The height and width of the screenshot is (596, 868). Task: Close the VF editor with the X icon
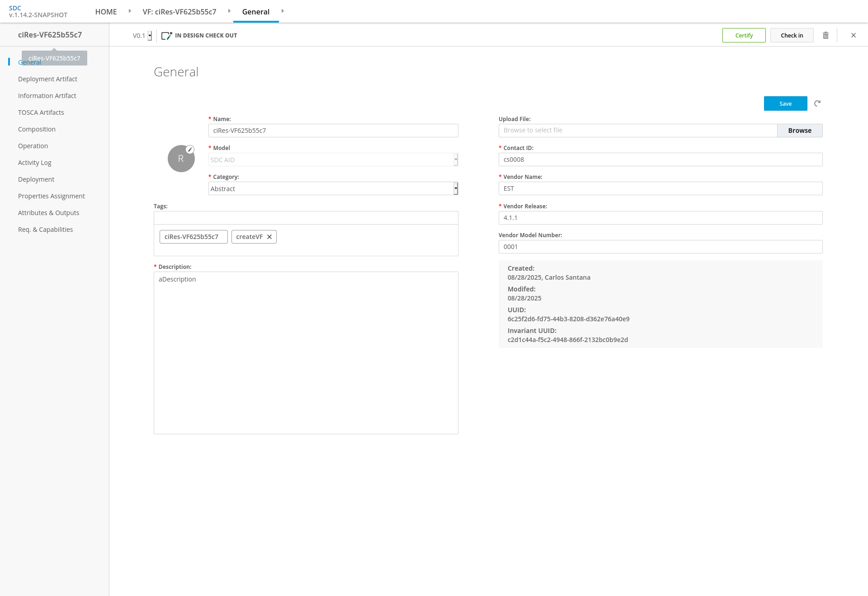coord(854,35)
